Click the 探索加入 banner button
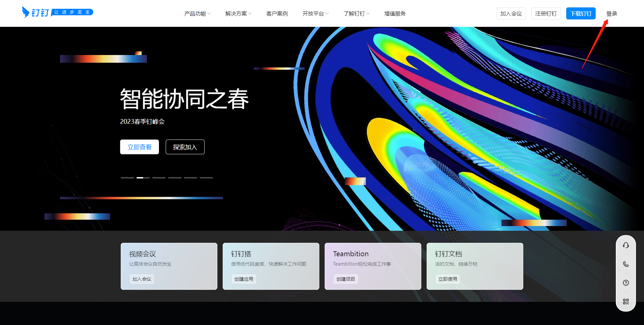The image size is (644, 325). (x=185, y=147)
